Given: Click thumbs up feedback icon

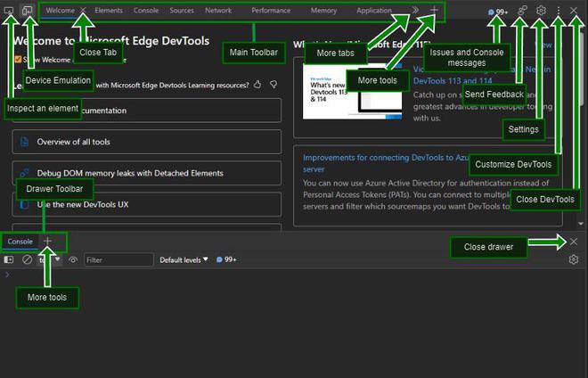Looking at the screenshot, I should (x=257, y=84).
